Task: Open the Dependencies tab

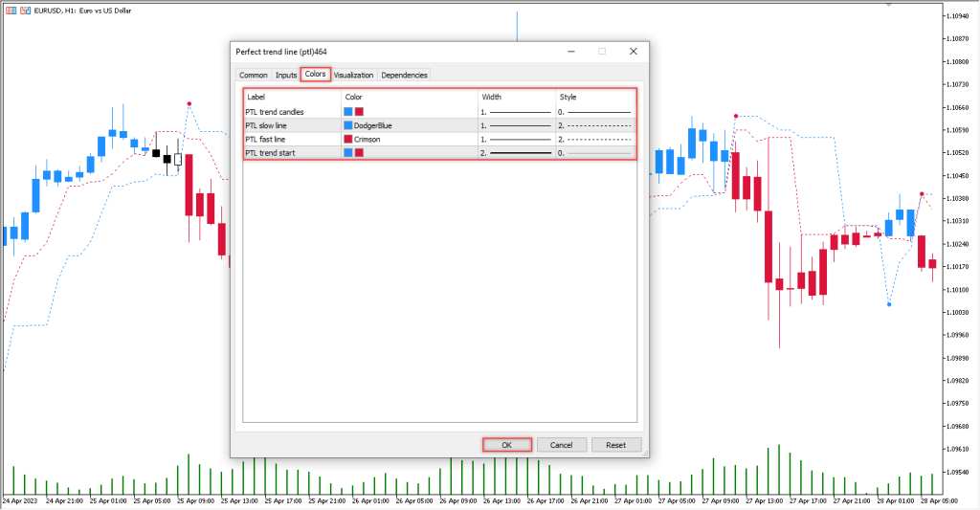Action: (x=404, y=75)
